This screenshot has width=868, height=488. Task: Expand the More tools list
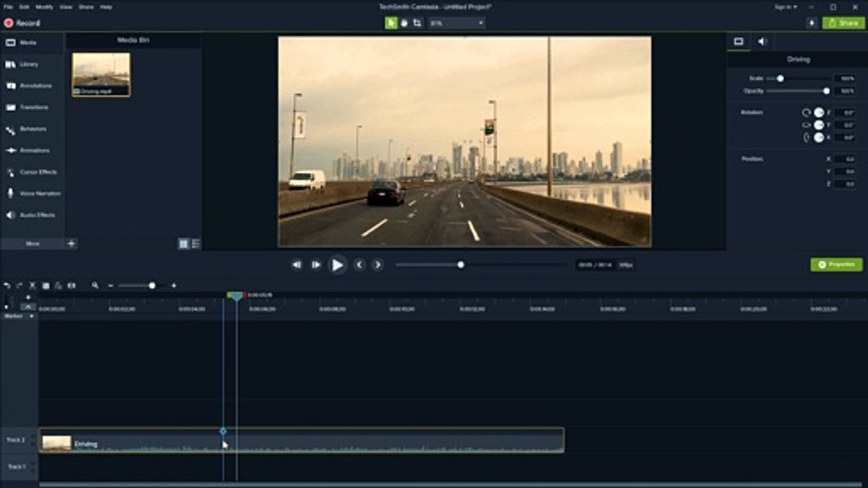(x=33, y=243)
